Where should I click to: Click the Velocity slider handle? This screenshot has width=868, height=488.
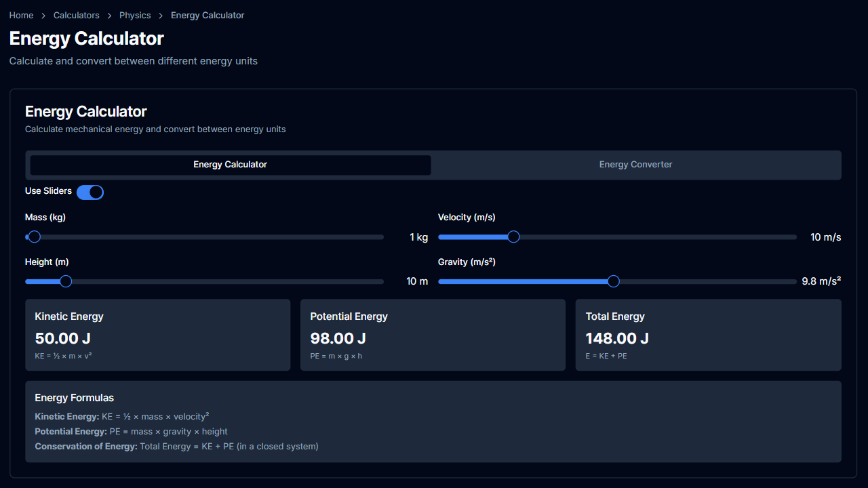(513, 237)
